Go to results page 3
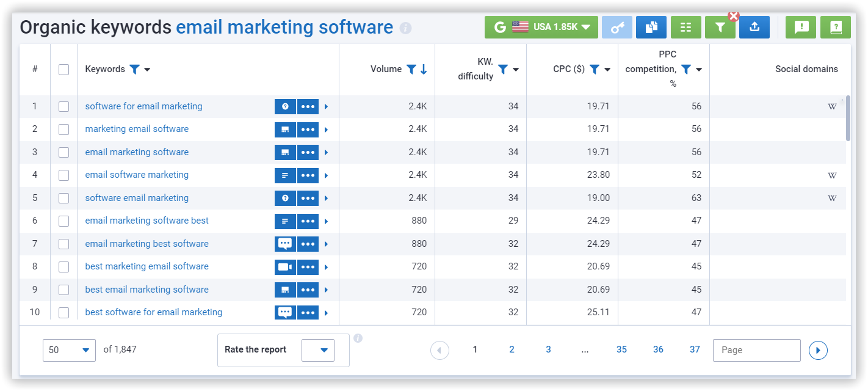Viewport: 868px width, 391px height. point(548,349)
